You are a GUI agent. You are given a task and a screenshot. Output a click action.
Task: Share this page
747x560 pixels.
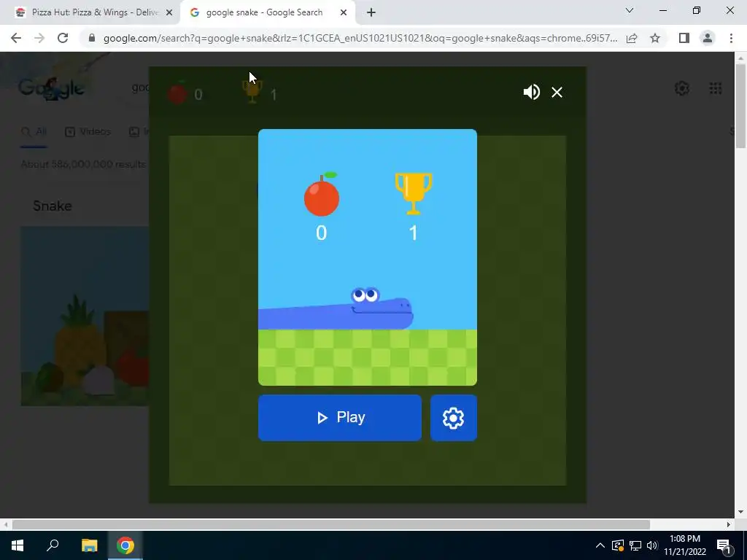(632, 38)
